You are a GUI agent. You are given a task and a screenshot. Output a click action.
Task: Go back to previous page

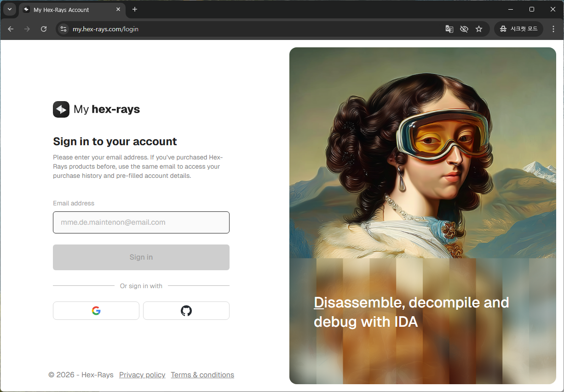pyautogui.click(x=11, y=29)
